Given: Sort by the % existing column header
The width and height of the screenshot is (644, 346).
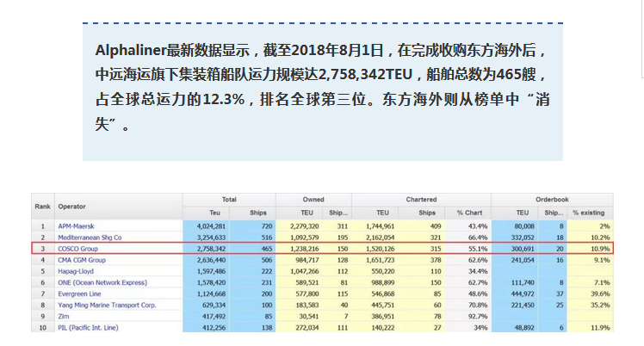Looking at the screenshot, I should pyautogui.click(x=593, y=213).
